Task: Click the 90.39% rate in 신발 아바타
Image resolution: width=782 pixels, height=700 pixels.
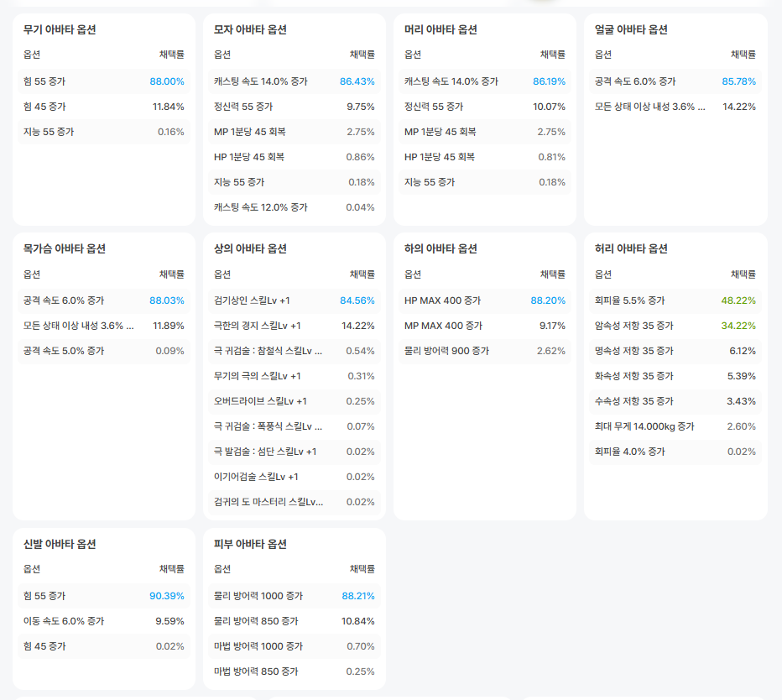Action: [x=167, y=596]
